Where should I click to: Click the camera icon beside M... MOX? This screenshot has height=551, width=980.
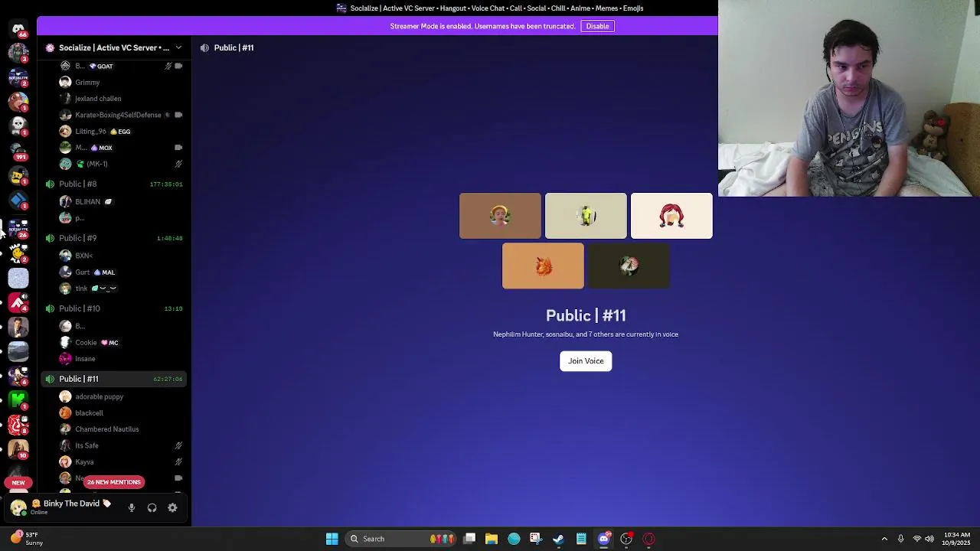(x=178, y=148)
